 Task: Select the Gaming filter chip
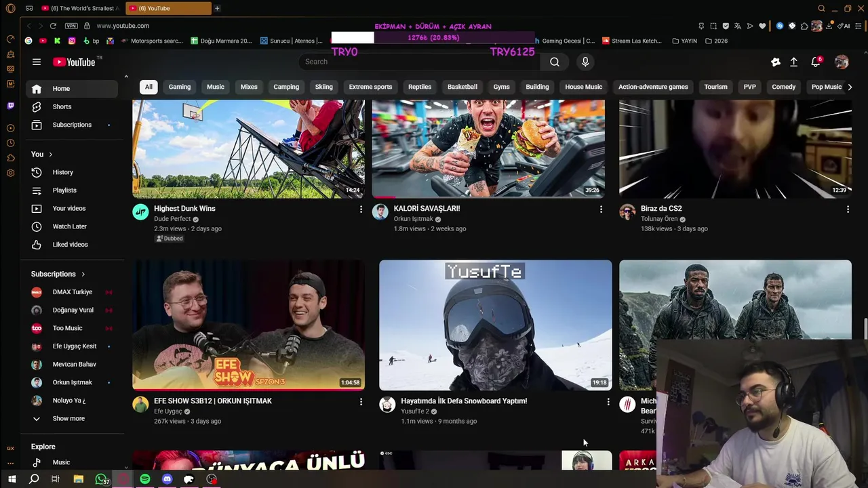180,87
